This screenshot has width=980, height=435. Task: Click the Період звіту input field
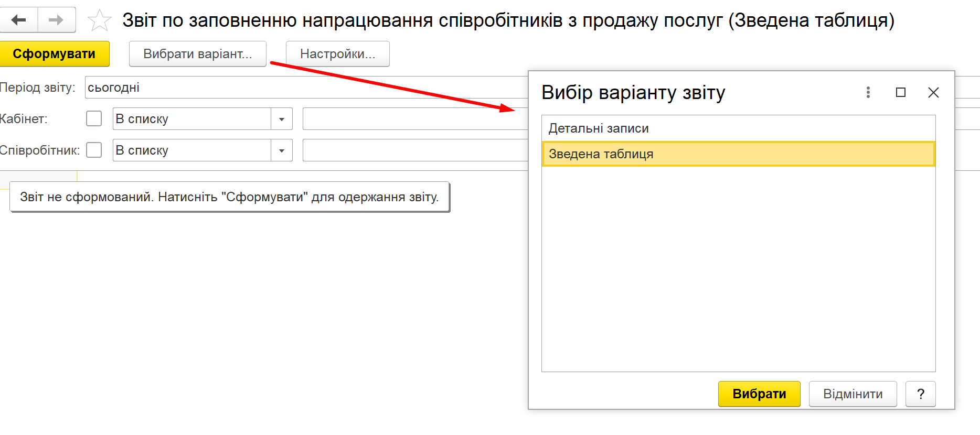[x=304, y=88]
